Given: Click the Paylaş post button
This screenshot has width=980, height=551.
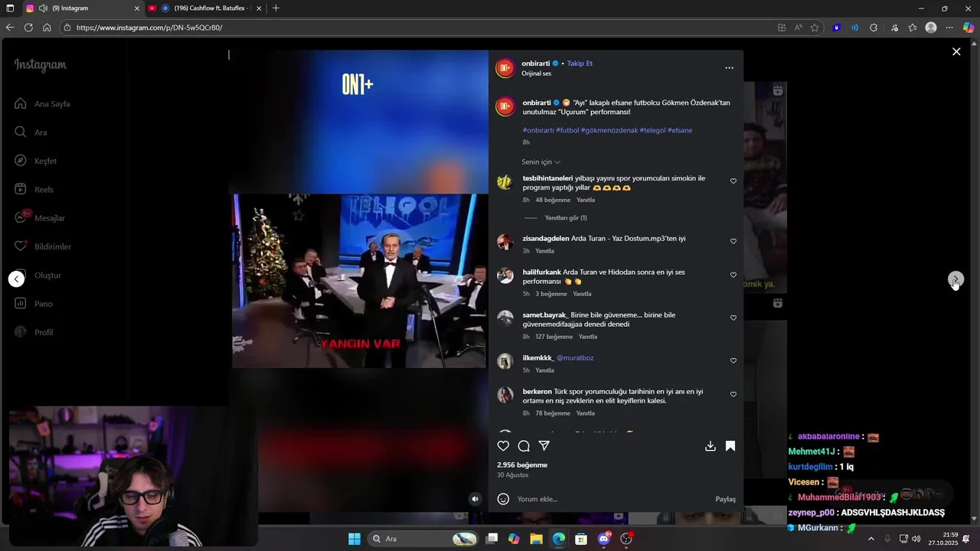Looking at the screenshot, I should click(x=726, y=499).
